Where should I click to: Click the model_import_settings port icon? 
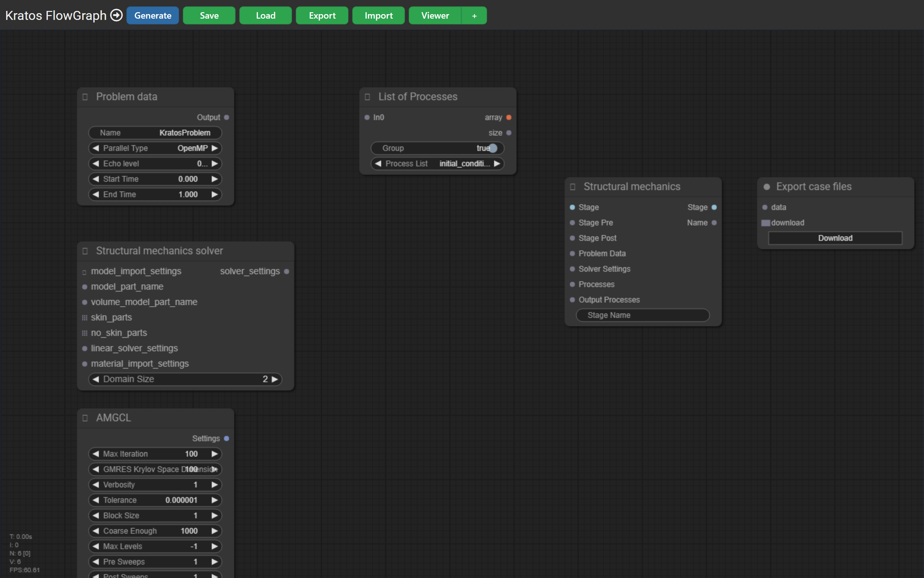point(84,272)
